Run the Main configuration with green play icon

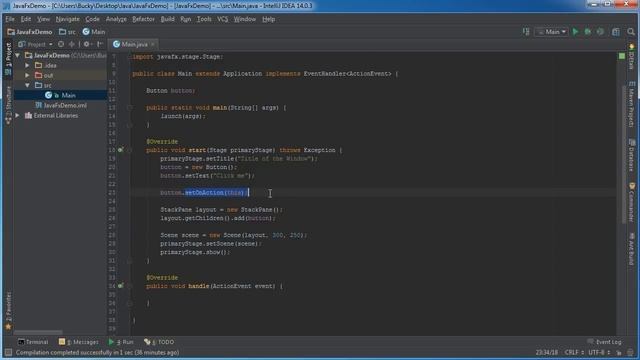(576, 31)
